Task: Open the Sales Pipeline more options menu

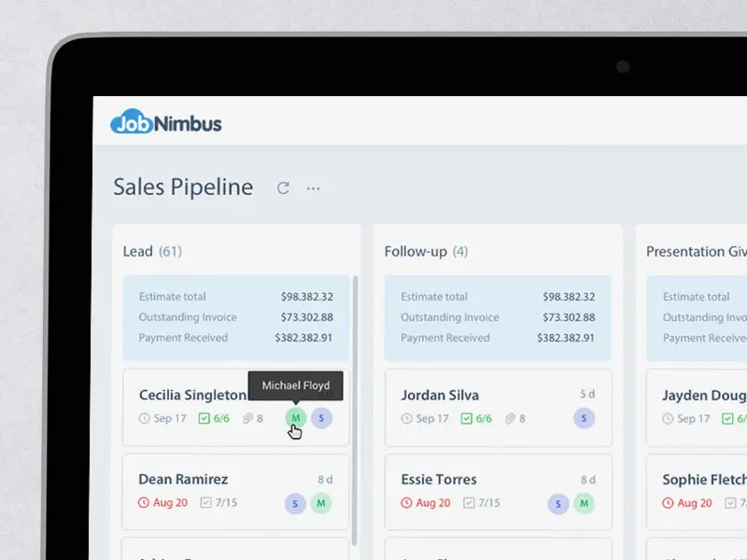Action: [313, 188]
